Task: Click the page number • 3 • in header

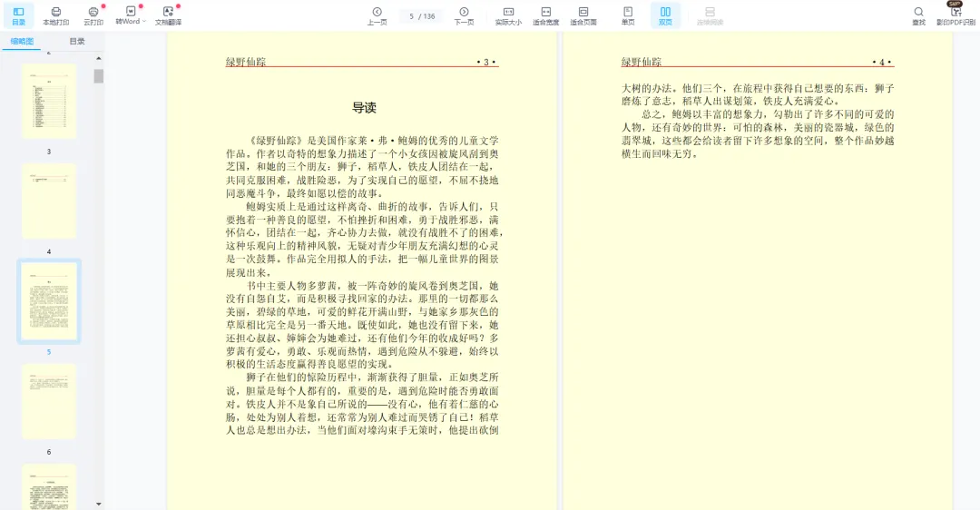Action: [x=486, y=62]
